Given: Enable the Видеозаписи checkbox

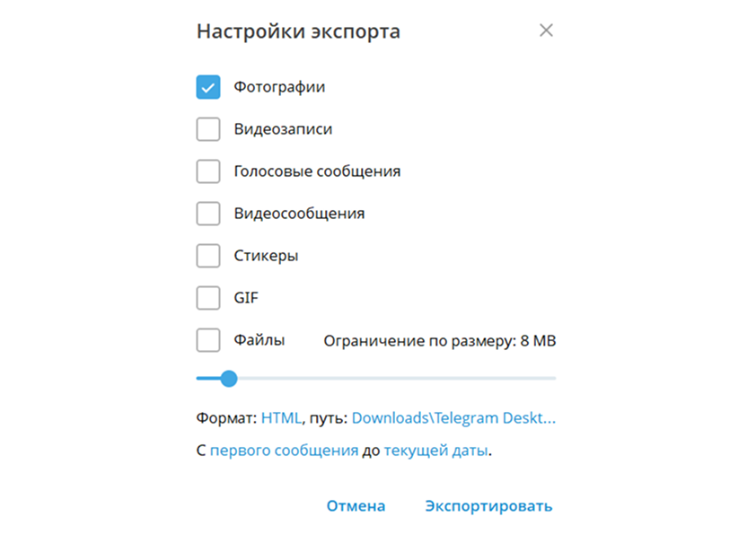Looking at the screenshot, I should point(207,129).
